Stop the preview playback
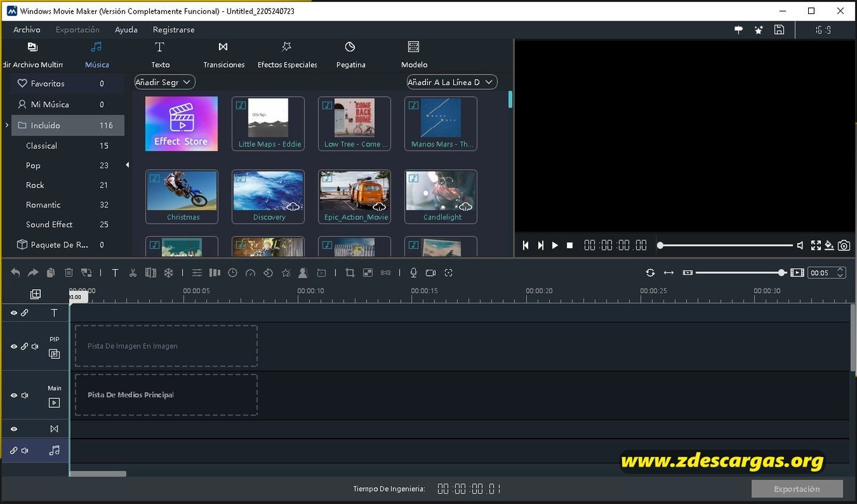Image resolution: width=857 pixels, height=504 pixels. click(570, 246)
